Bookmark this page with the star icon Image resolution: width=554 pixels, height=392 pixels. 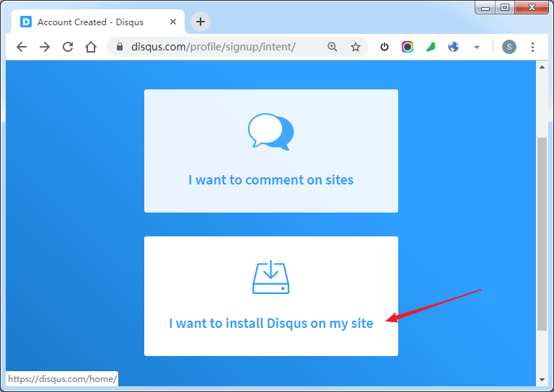click(356, 47)
